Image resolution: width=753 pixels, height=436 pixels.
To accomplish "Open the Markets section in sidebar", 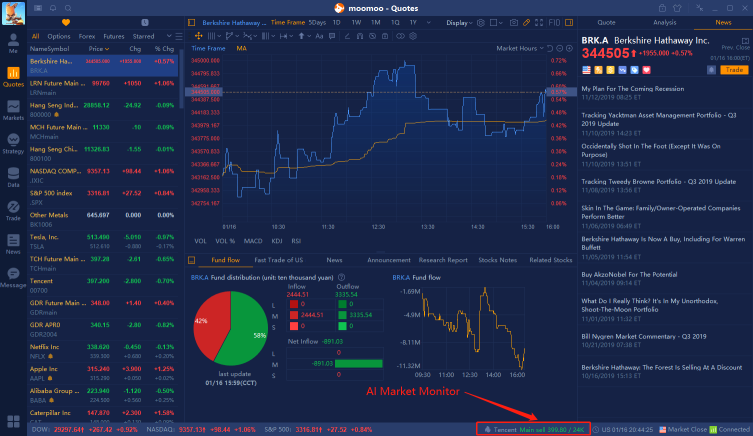I will (13, 110).
